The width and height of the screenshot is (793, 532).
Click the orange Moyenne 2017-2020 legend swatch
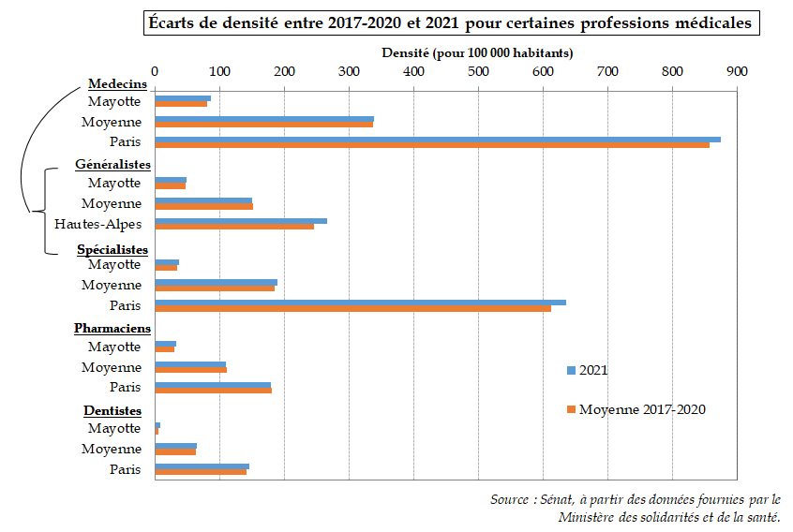[572, 409]
